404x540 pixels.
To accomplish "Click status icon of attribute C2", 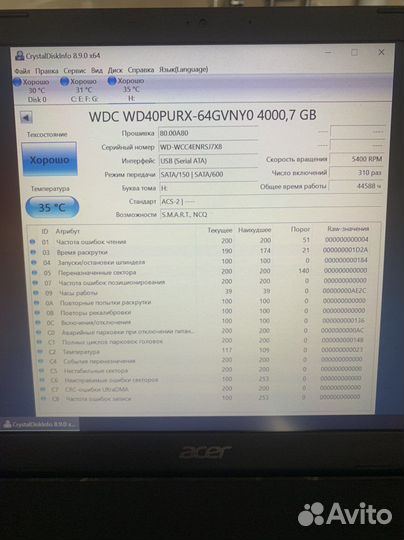I will (40, 352).
